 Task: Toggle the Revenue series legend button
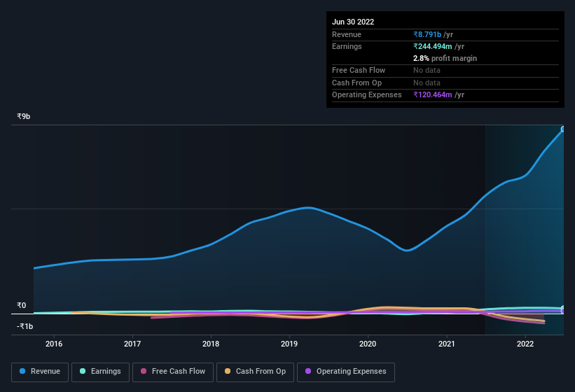[40, 372]
